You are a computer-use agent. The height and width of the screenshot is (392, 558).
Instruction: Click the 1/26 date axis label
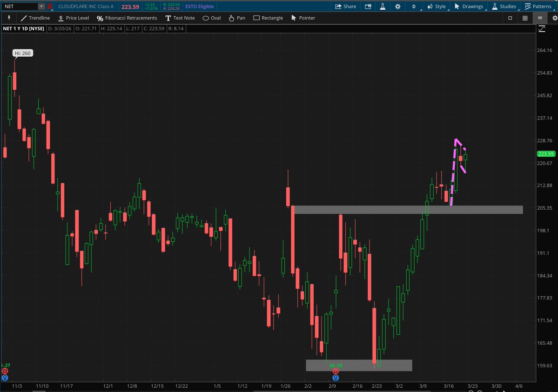[285, 386]
